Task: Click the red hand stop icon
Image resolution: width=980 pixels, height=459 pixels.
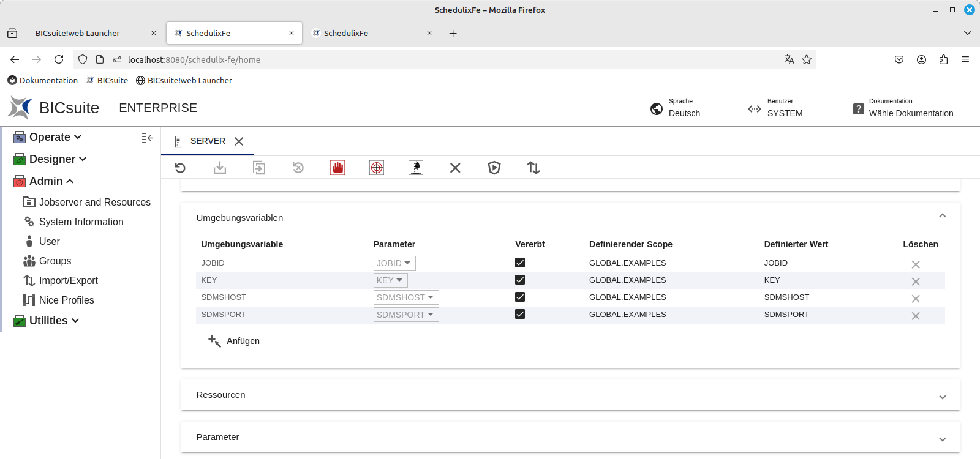Action: coord(337,168)
